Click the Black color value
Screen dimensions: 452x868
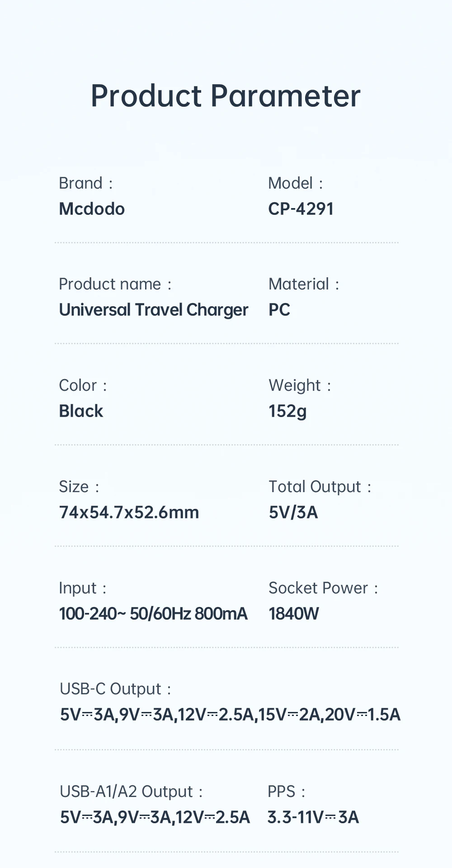pyautogui.click(x=81, y=411)
